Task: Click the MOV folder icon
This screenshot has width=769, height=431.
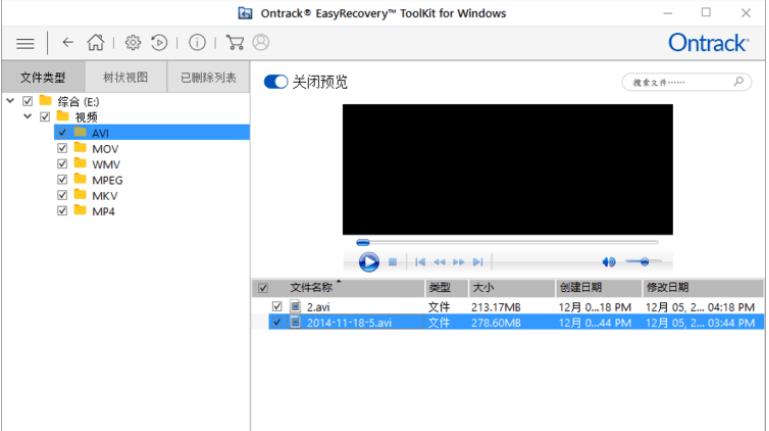Action: (80, 148)
